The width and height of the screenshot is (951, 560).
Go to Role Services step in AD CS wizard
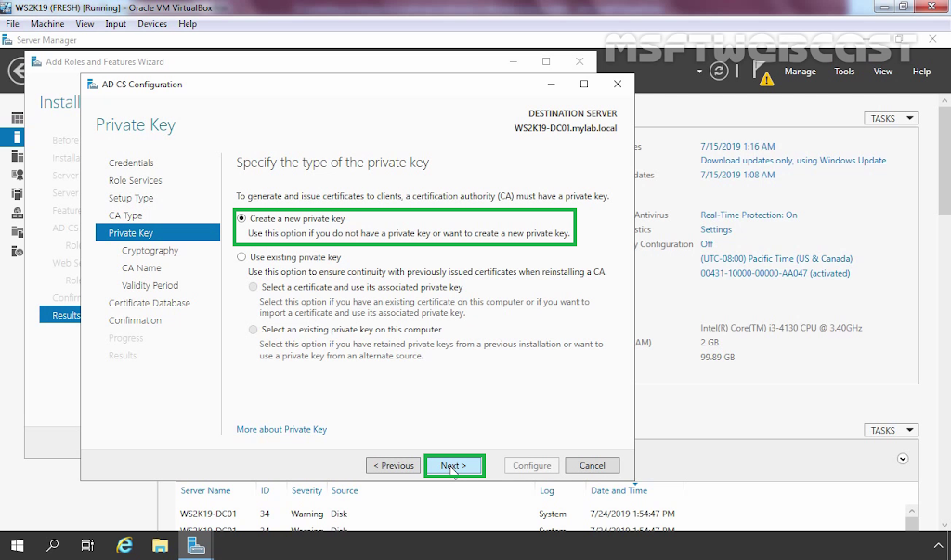136,180
